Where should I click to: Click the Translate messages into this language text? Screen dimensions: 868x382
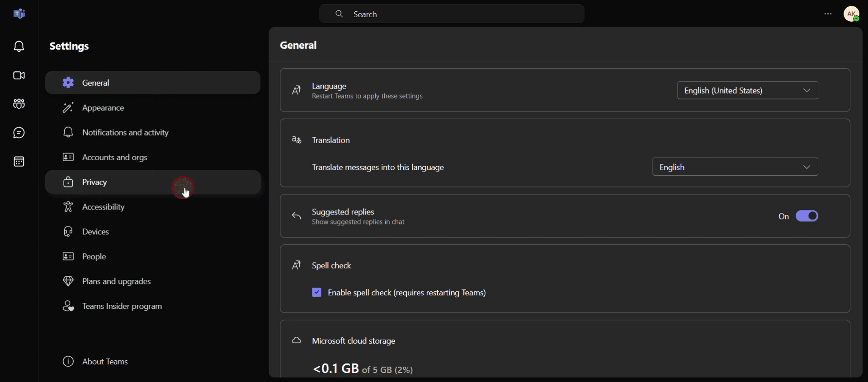(x=378, y=167)
